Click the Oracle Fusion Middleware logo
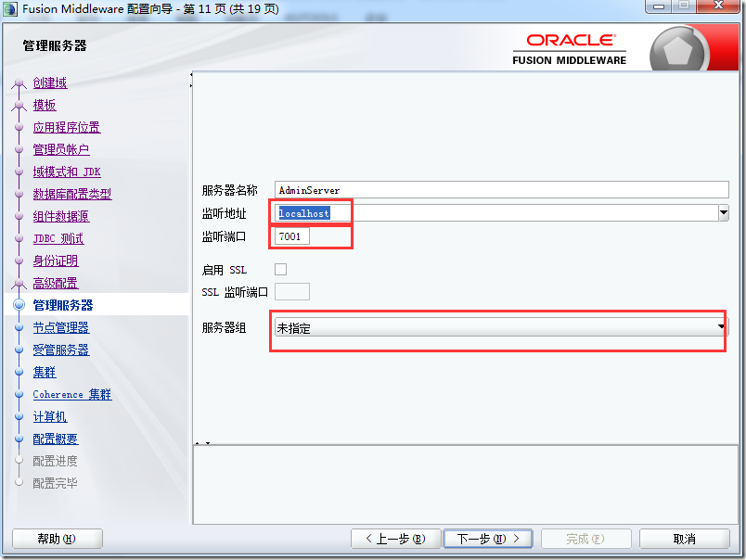 [570, 49]
